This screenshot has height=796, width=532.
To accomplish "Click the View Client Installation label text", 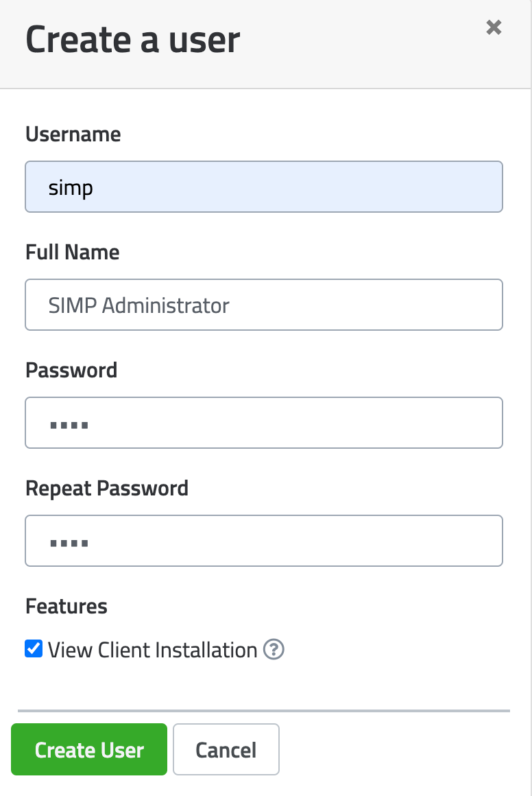I will point(152,650).
